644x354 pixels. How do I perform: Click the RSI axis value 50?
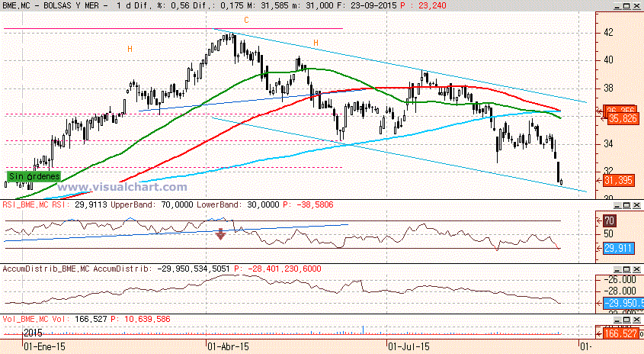pyautogui.click(x=608, y=234)
